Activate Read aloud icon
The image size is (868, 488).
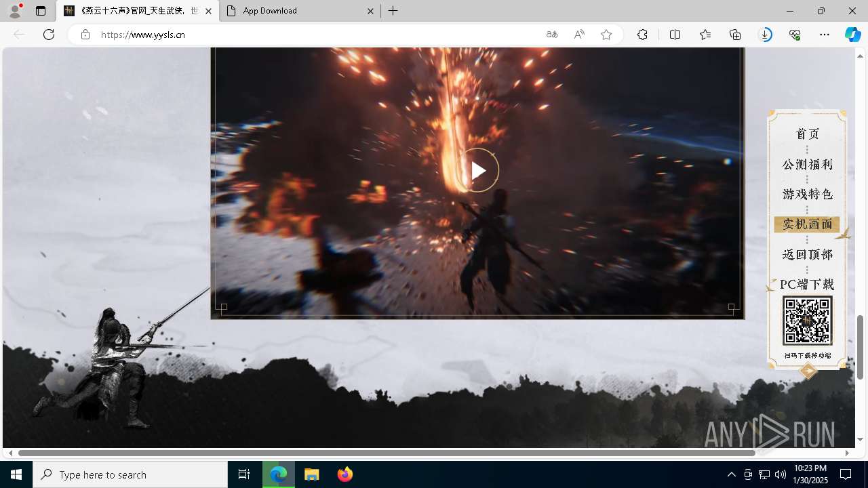(x=579, y=35)
